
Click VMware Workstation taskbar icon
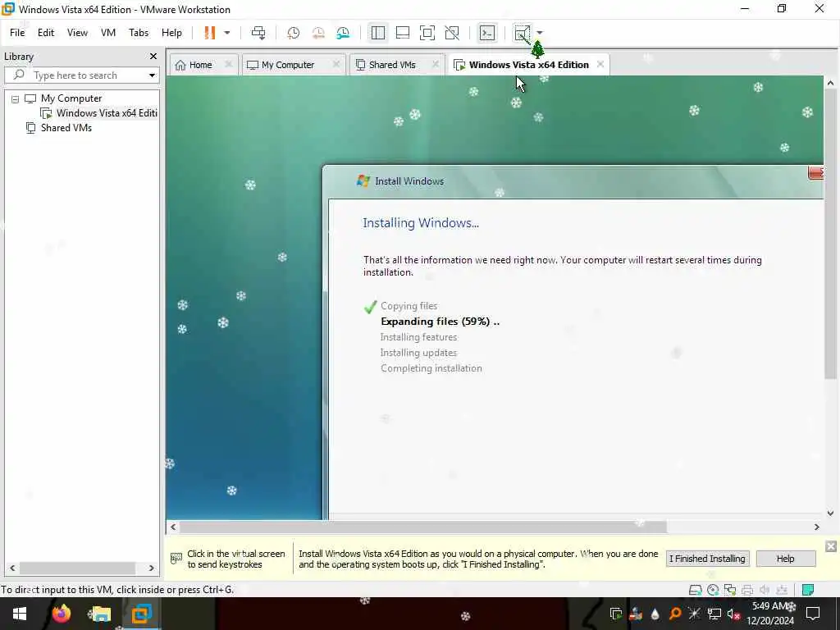click(x=141, y=614)
